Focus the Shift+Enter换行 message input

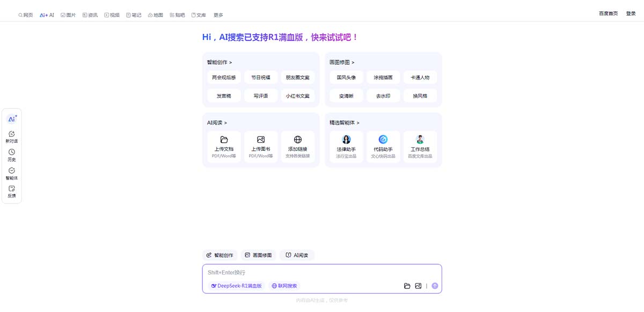pos(322,273)
